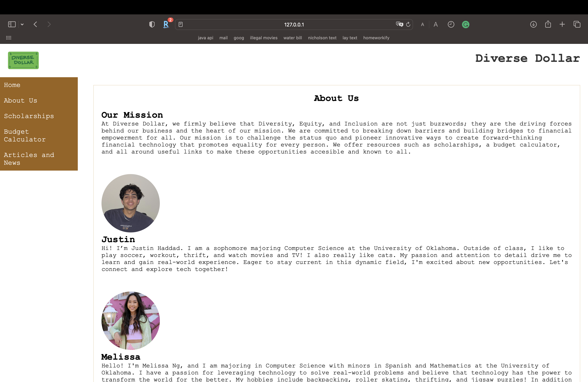
Task: Open the privacy report shield icon
Action: (152, 24)
